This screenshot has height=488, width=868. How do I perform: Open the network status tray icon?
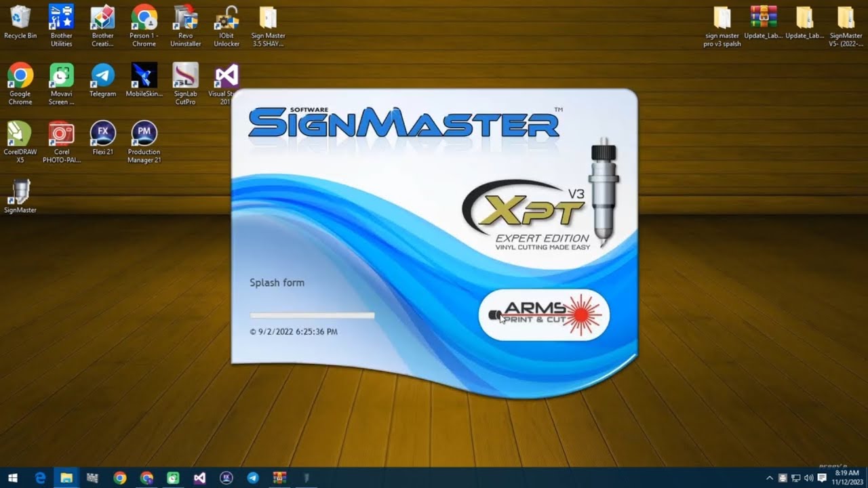tap(795, 478)
